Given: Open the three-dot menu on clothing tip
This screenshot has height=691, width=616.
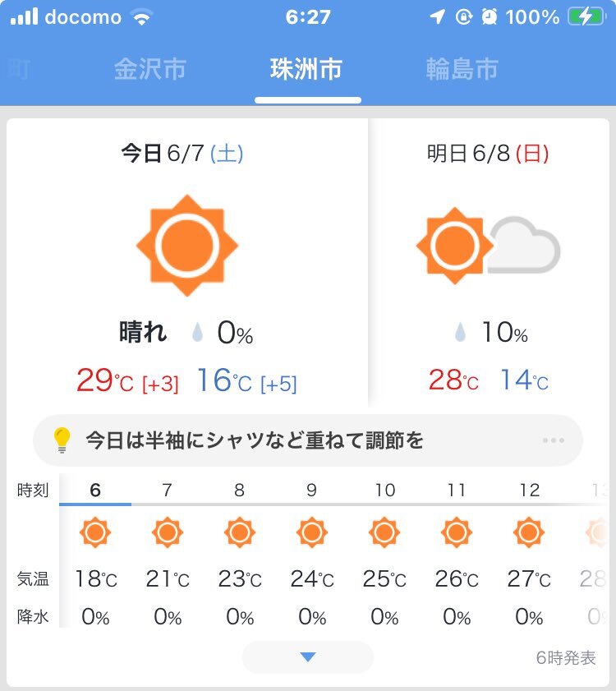Looking at the screenshot, I should coord(554,440).
